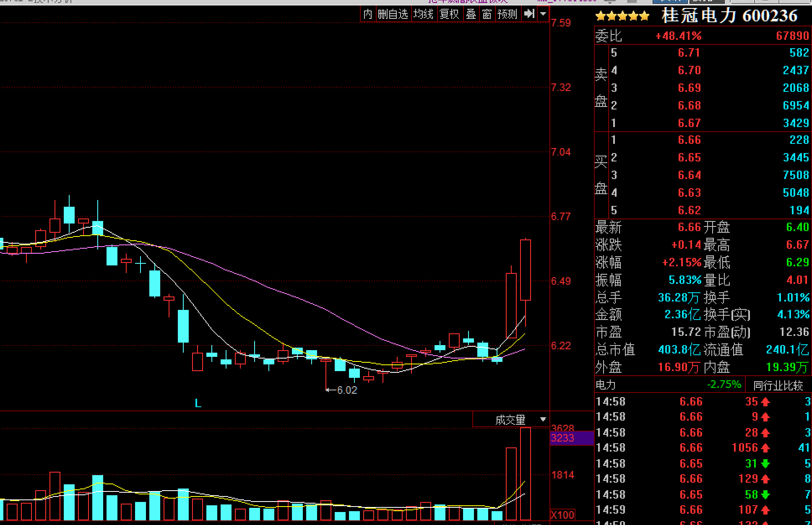Click the 最新 6.66 latest price
Image resolution: width=812 pixels, height=525 pixels.
[689, 227]
